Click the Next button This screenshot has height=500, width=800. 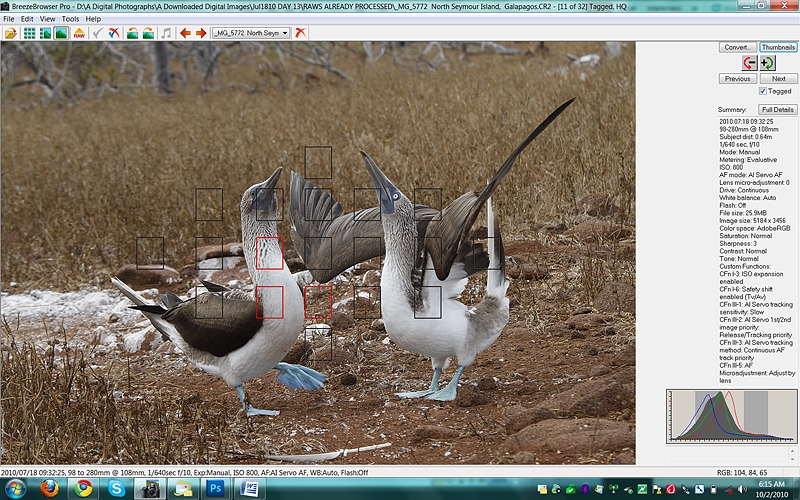tap(778, 79)
